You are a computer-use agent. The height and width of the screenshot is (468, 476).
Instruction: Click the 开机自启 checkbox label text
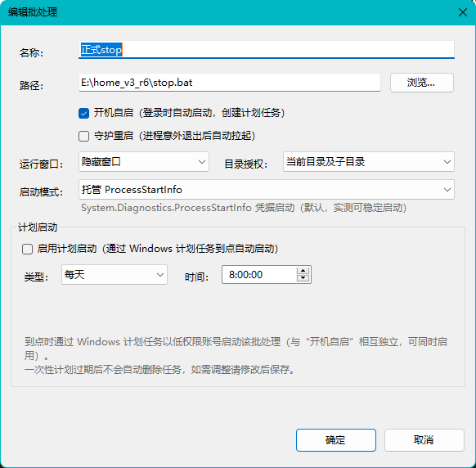pos(189,113)
